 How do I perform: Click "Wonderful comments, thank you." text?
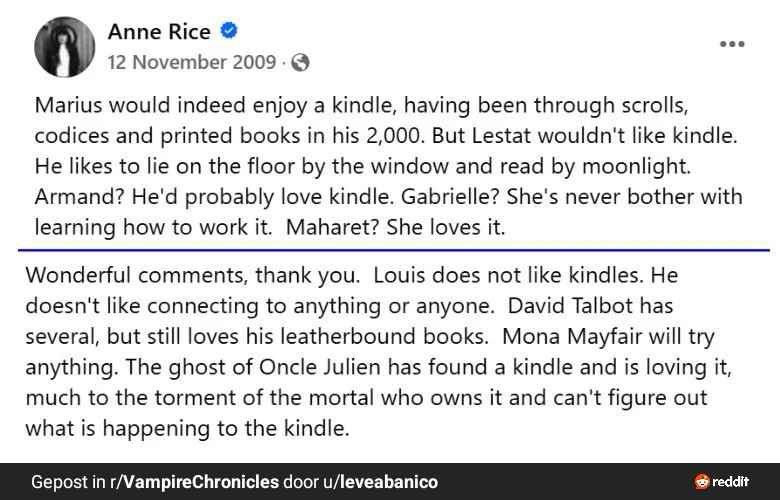(193, 275)
